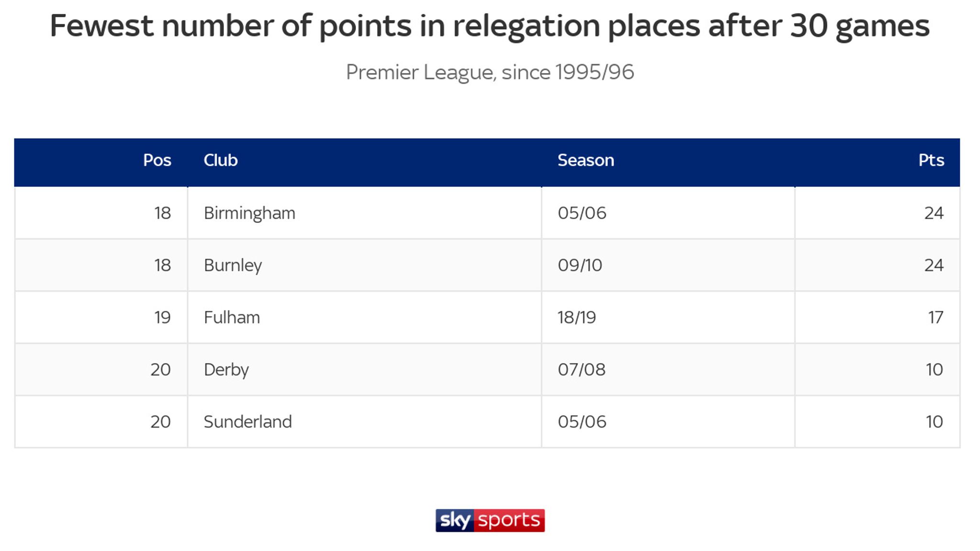
Task: Select the 07/08 season cell
Action: click(581, 370)
